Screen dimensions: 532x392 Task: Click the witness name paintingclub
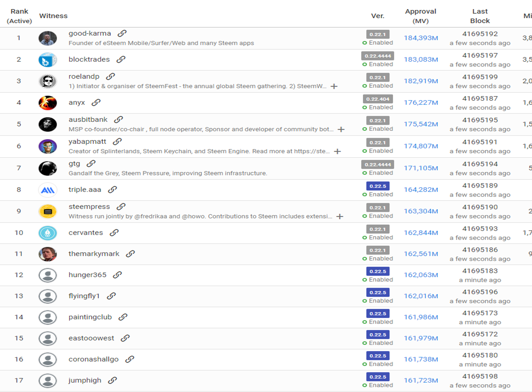coord(90,317)
